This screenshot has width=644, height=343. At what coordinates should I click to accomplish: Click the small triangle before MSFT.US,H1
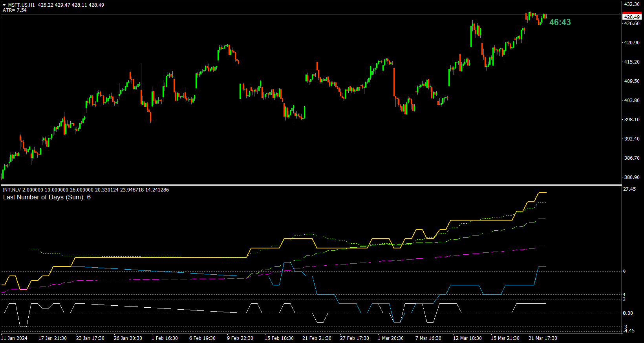tap(4, 5)
